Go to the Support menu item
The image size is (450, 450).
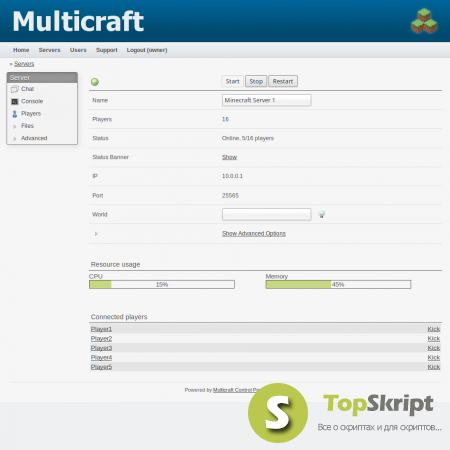click(107, 50)
